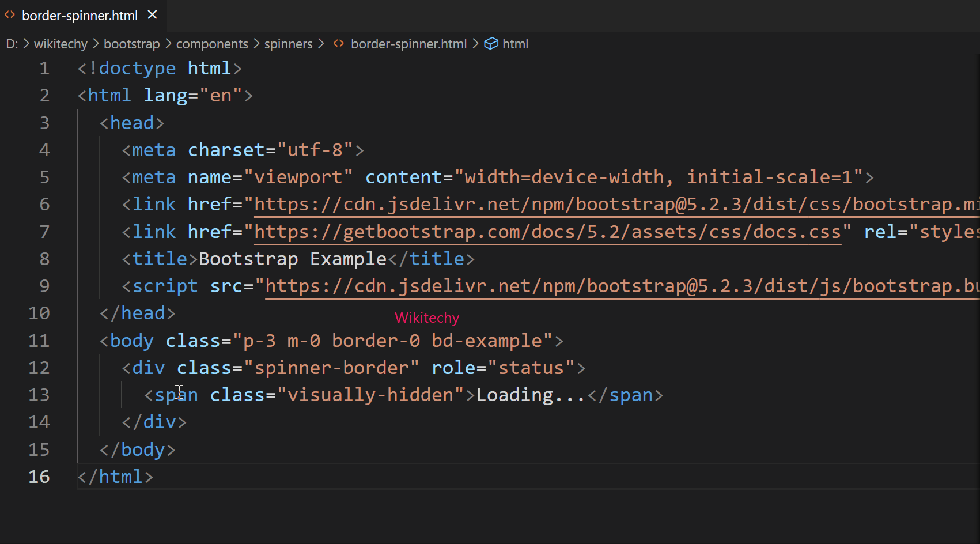This screenshot has width=980, height=544.
Task: Select line number 16 in the gutter
Action: coord(39,477)
